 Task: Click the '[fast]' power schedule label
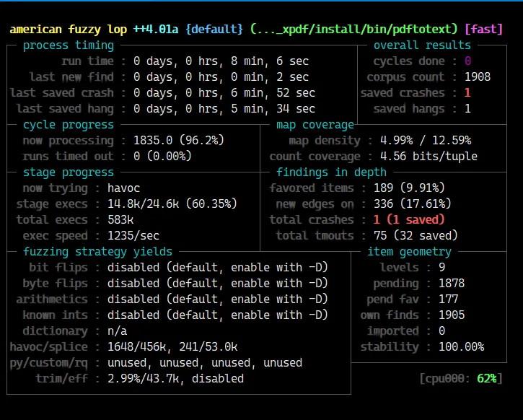[483, 30]
